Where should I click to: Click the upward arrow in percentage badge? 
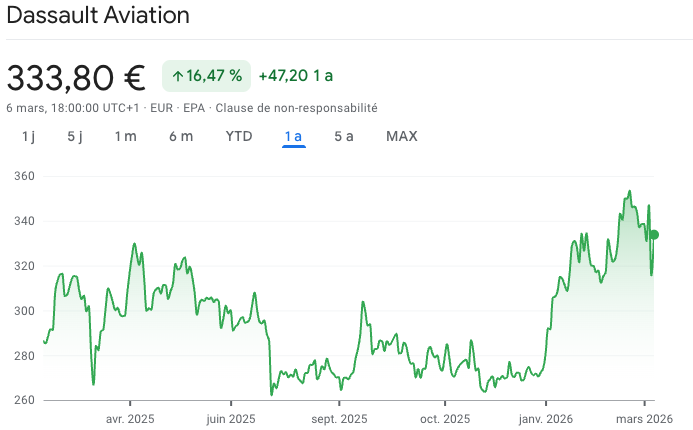tap(178, 76)
